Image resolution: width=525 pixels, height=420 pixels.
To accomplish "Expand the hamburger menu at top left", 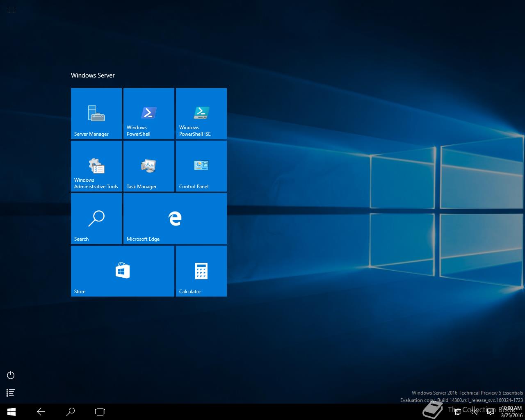I will 11,10.
